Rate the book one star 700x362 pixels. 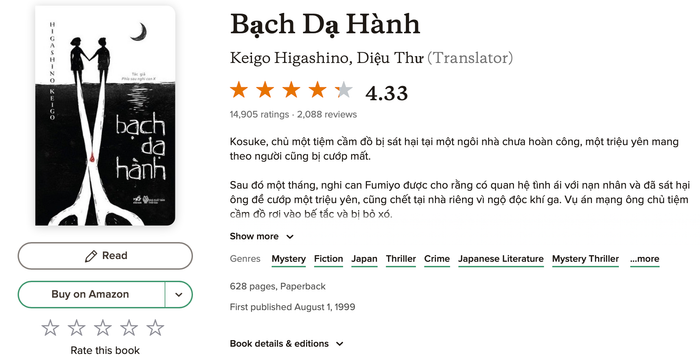tap(50, 328)
